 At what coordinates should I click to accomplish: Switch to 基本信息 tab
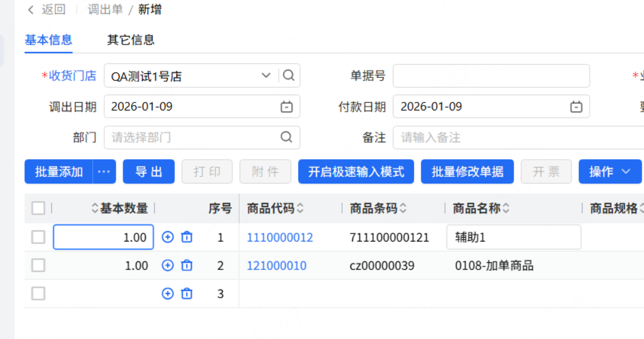[x=48, y=40]
